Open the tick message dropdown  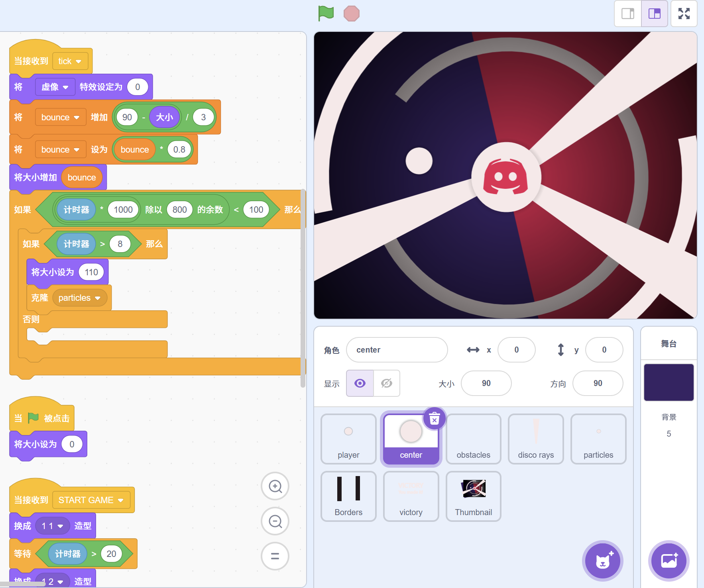pyautogui.click(x=79, y=61)
